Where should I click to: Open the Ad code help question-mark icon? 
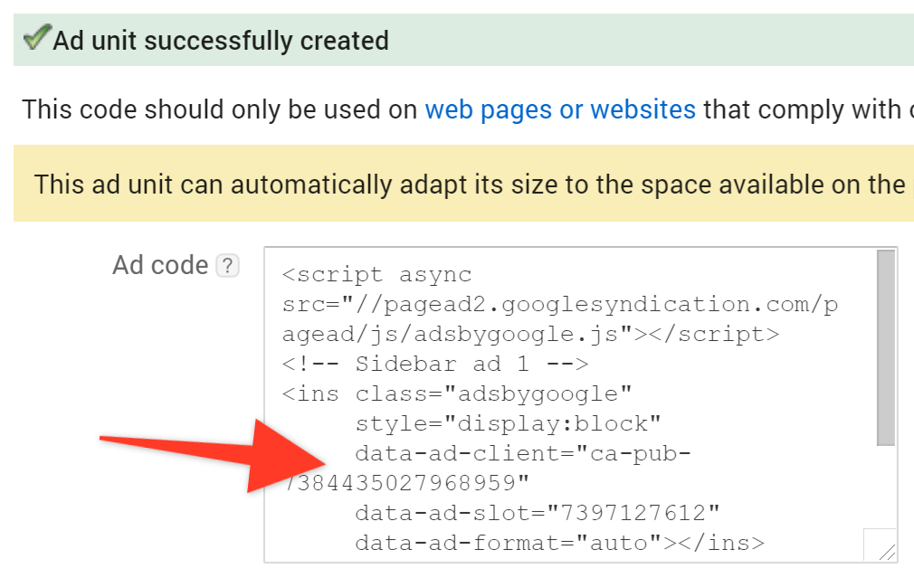click(227, 266)
